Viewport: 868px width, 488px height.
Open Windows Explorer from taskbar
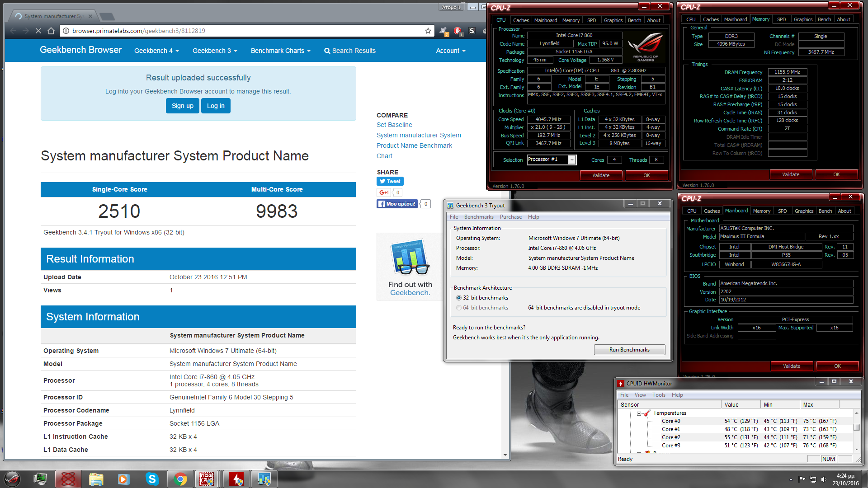(96, 479)
